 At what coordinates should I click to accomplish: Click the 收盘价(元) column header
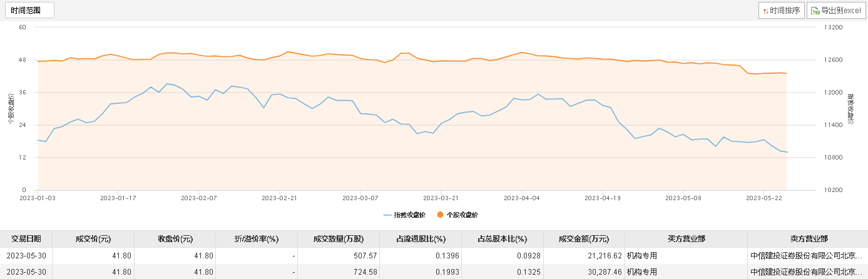(x=175, y=239)
